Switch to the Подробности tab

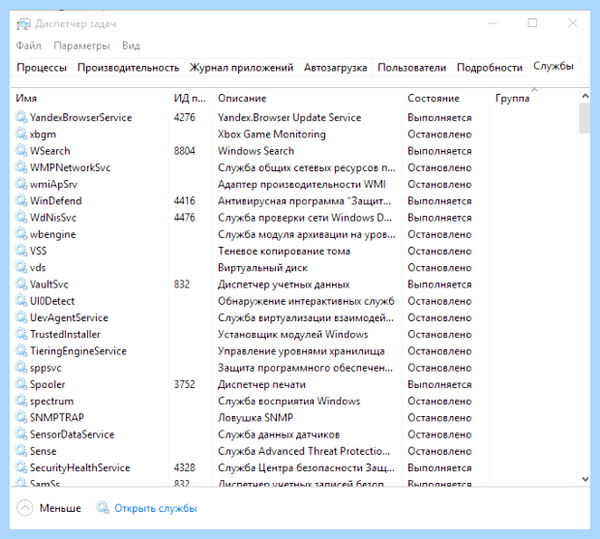coord(489,68)
